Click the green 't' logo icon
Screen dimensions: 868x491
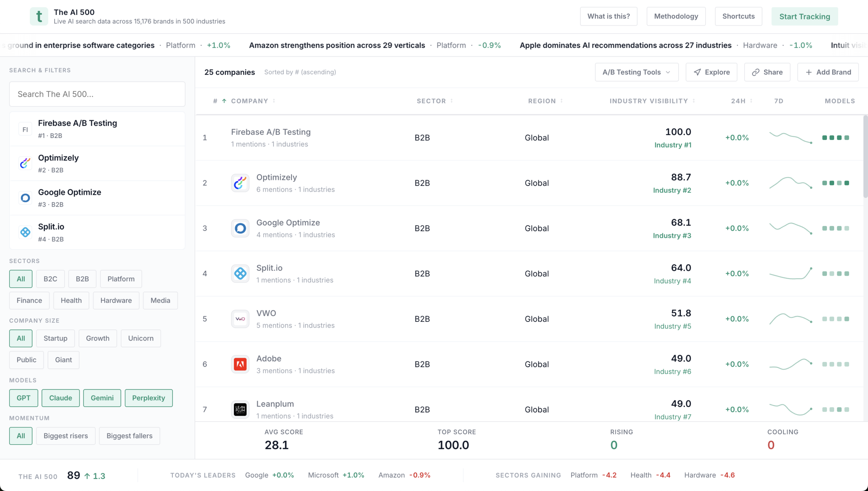click(x=39, y=16)
